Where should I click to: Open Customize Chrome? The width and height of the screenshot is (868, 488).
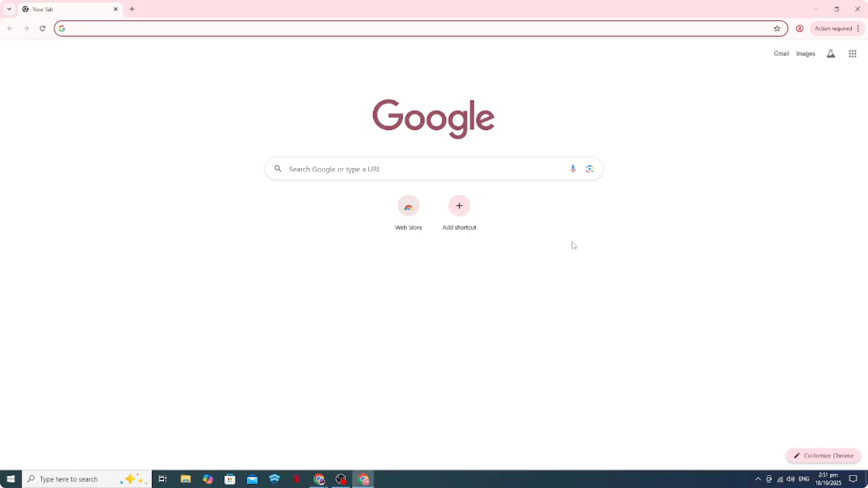tap(823, 455)
